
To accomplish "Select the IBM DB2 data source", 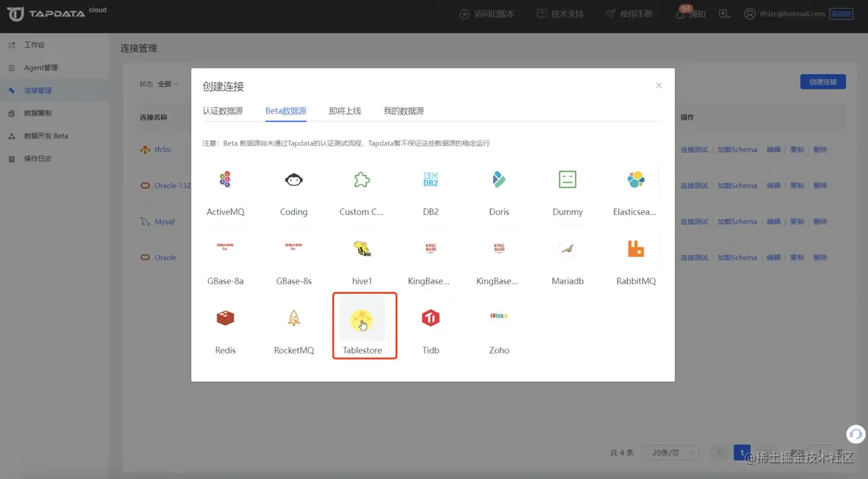I will [x=431, y=179].
